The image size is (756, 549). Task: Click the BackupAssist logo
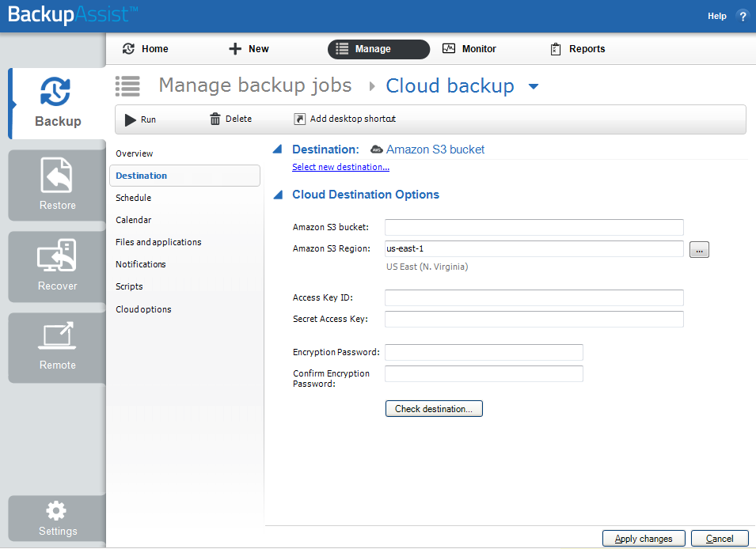(74, 14)
